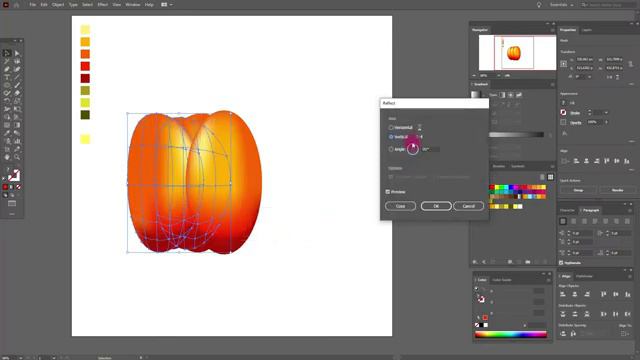This screenshot has width=640, height=360.
Task: Click the Reflect angle value field
Action: pos(431,149)
